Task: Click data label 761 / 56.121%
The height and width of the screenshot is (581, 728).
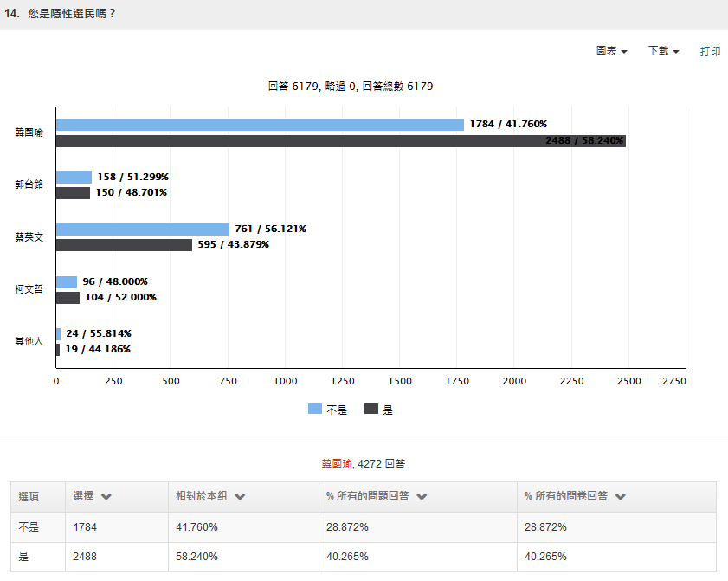Action: click(x=271, y=229)
